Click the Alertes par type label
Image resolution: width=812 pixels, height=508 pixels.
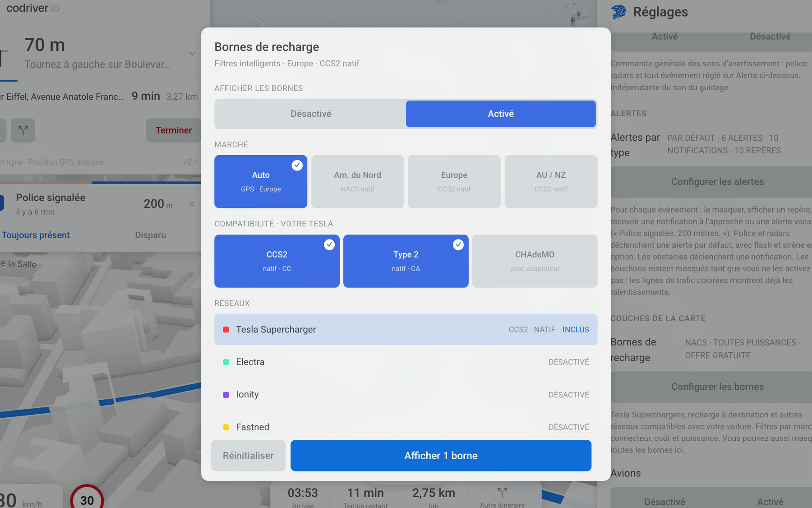click(x=635, y=145)
